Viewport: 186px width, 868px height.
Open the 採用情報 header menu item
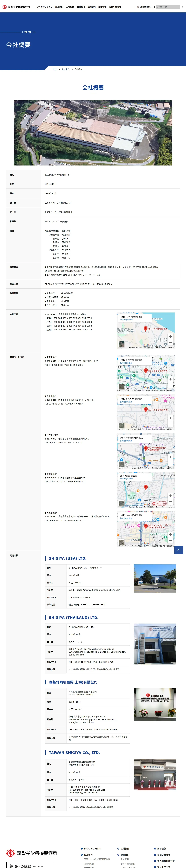point(92,7)
